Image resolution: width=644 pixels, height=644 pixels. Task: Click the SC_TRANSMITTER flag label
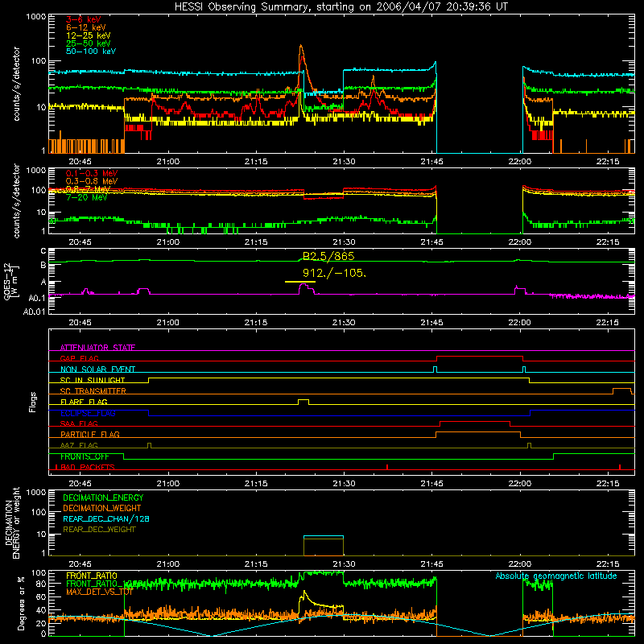coord(93,391)
